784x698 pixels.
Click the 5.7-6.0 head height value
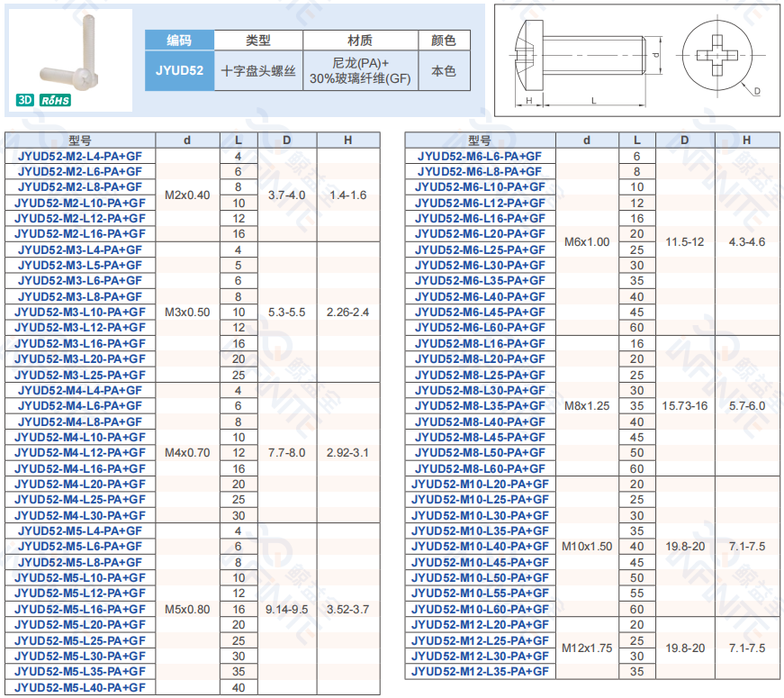click(x=747, y=406)
